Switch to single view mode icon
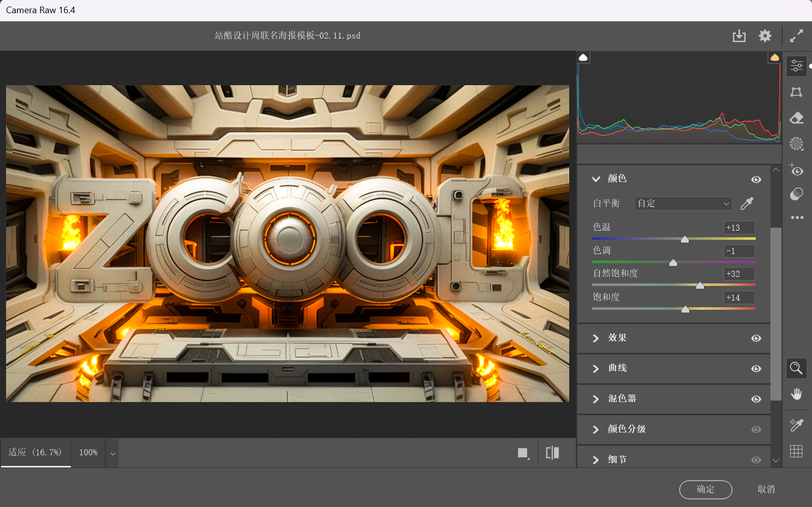 tap(524, 453)
